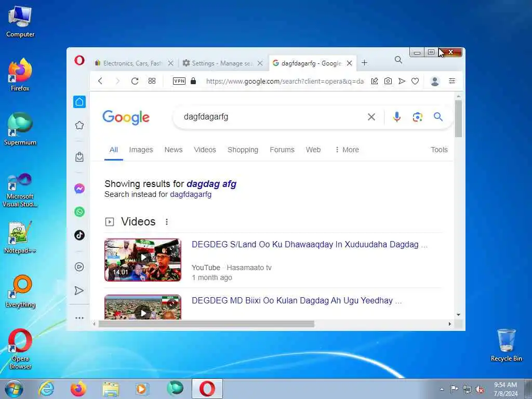Open Videos section options dots
The width and height of the screenshot is (532, 399).
pyautogui.click(x=167, y=222)
